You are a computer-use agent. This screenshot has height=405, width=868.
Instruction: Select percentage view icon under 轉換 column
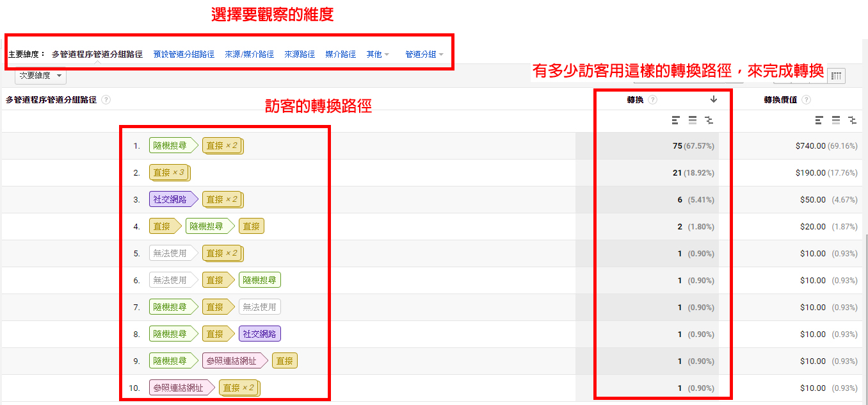[693, 120]
